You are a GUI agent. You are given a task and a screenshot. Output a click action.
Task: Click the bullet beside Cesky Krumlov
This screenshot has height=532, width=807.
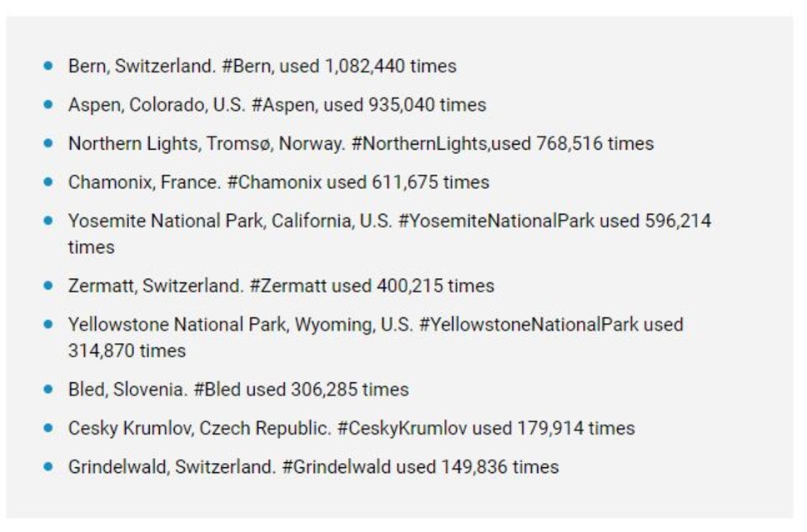(x=48, y=427)
